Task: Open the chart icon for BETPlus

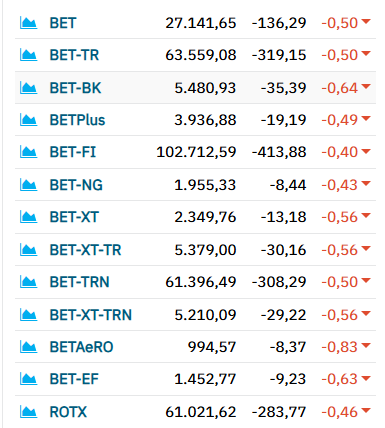Action: (28, 120)
